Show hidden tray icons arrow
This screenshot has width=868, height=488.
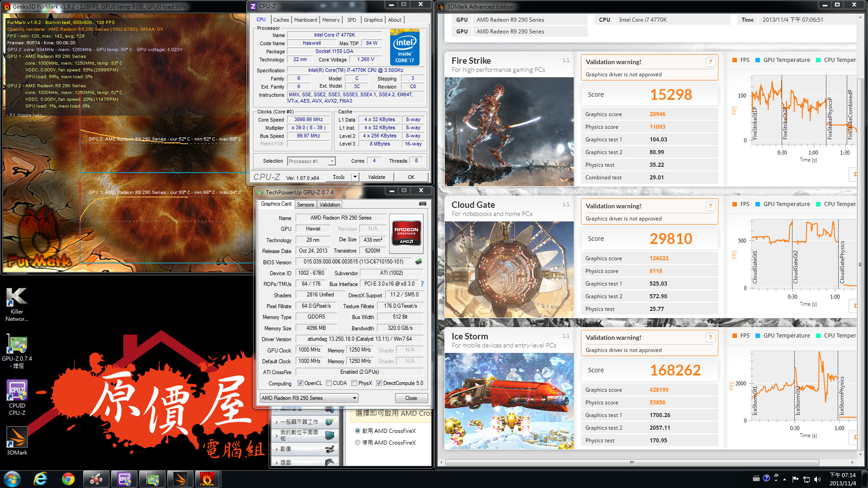(x=784, y=479)
